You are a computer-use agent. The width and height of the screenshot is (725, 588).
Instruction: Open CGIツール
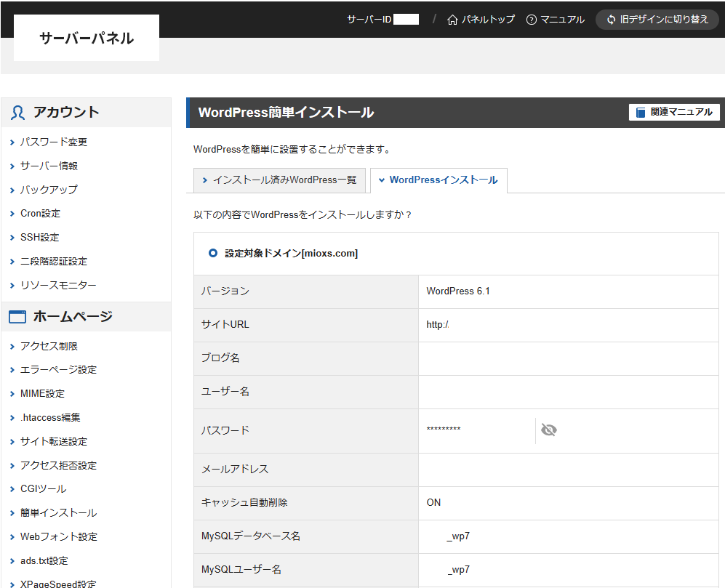tap(44, 489)
